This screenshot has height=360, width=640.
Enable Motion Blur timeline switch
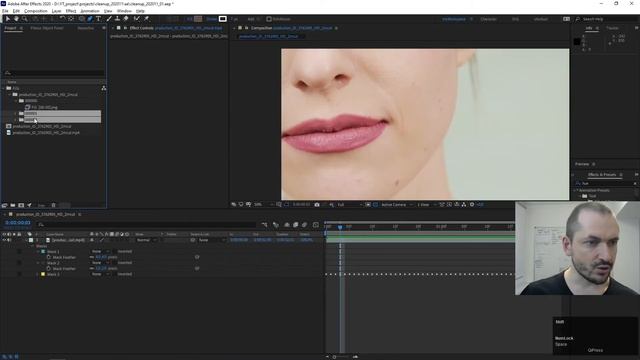(304, 224)
